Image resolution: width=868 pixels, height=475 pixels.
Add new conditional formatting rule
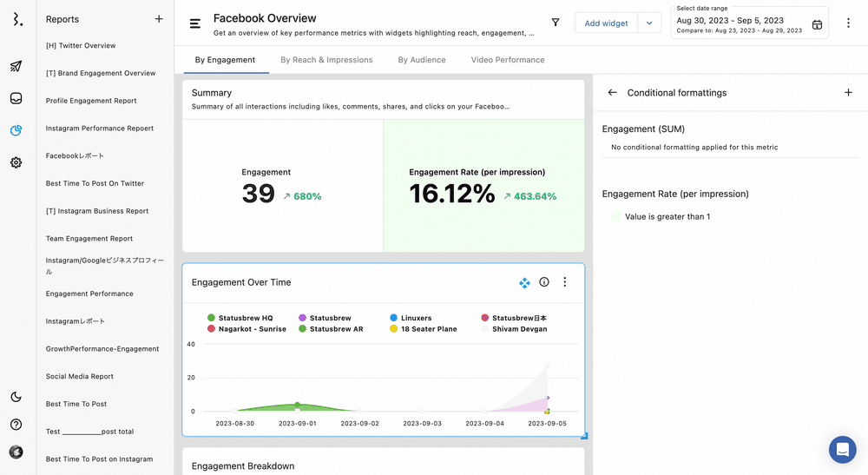click(848, 93)
